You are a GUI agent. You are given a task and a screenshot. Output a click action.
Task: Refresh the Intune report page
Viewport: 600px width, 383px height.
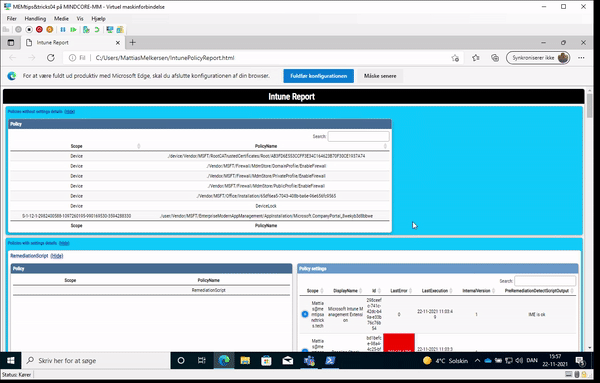tap(51, 58)
